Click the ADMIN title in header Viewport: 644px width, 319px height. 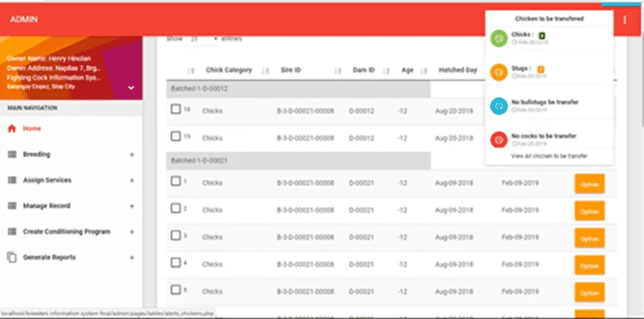[24, 19]
